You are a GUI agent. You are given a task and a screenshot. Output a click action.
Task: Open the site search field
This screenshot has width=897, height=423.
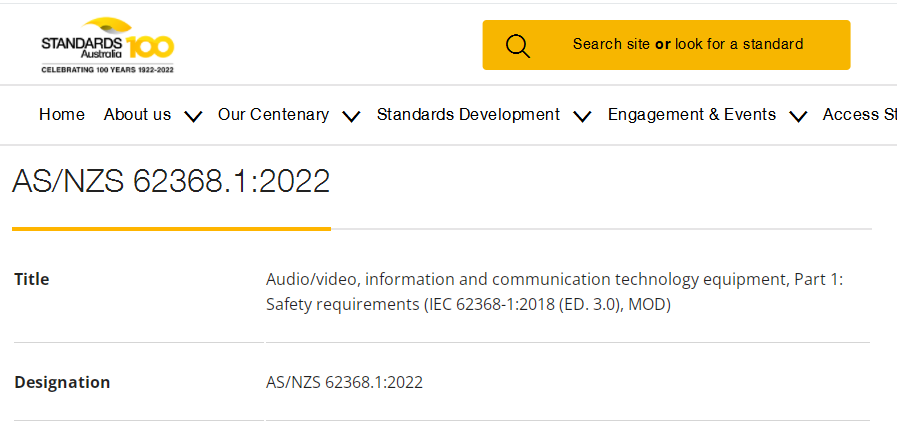(x=666, y=45)
